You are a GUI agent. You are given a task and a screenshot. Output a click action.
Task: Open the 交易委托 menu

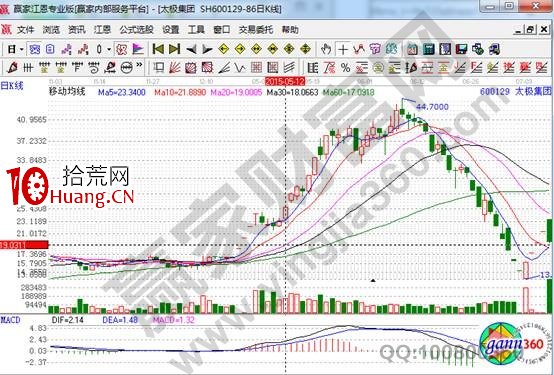pos(256,30)
